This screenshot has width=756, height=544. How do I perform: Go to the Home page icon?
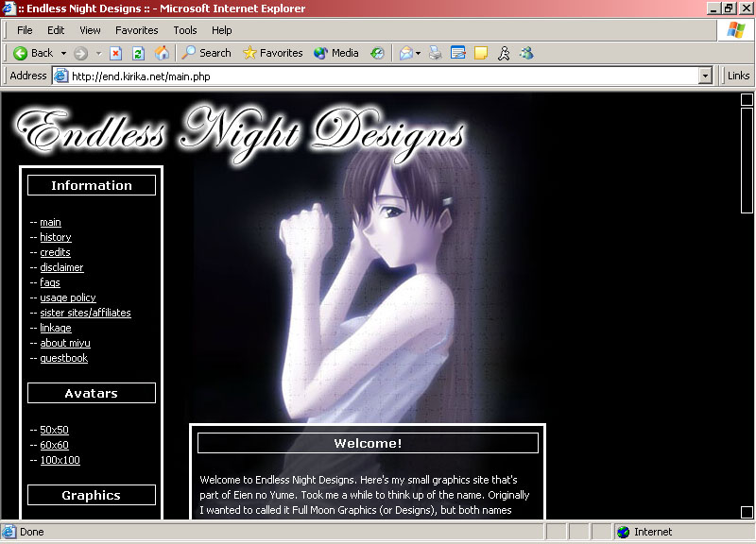tap(162, 53)
